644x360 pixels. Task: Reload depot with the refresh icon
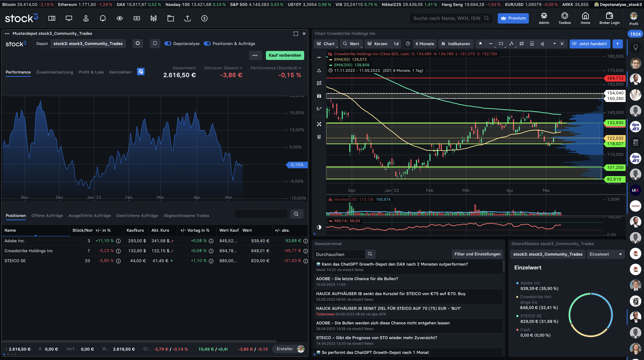coord(155,43)
